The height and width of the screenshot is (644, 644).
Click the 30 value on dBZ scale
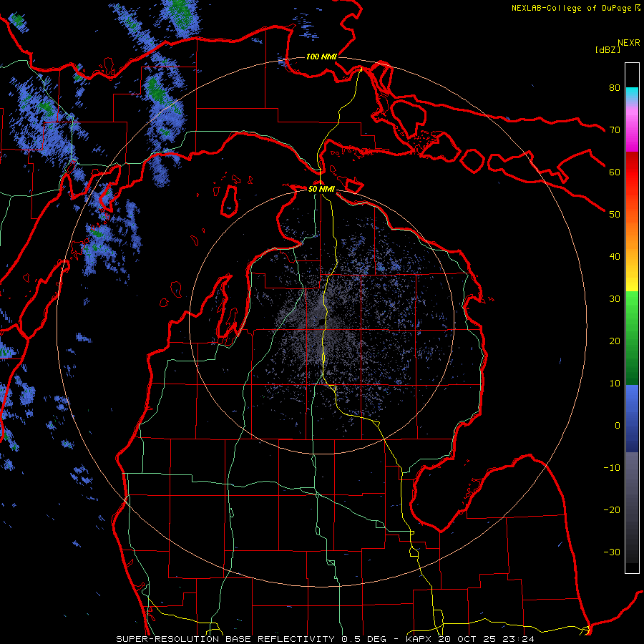(x=615, y=299)
